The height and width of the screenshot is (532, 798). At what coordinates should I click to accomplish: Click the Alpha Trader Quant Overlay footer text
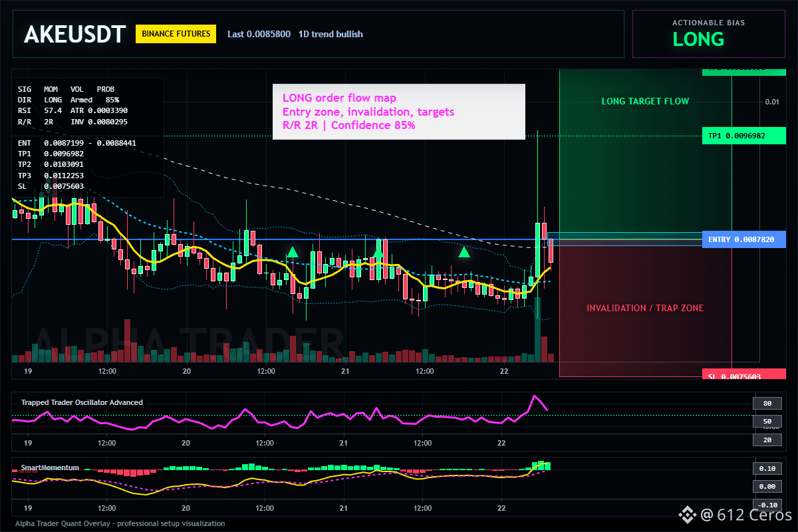[120, 523]
